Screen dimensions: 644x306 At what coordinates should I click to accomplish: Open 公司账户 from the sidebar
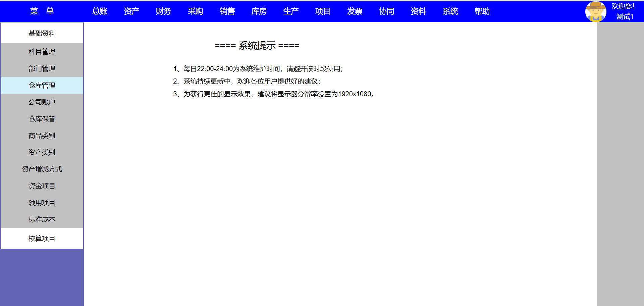(x=42, y=102)
